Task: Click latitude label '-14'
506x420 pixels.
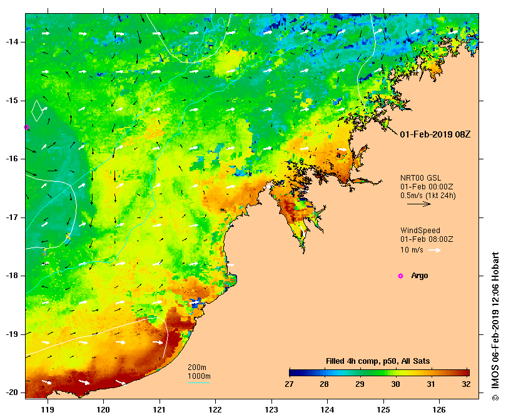Action: tap(12, 42)
